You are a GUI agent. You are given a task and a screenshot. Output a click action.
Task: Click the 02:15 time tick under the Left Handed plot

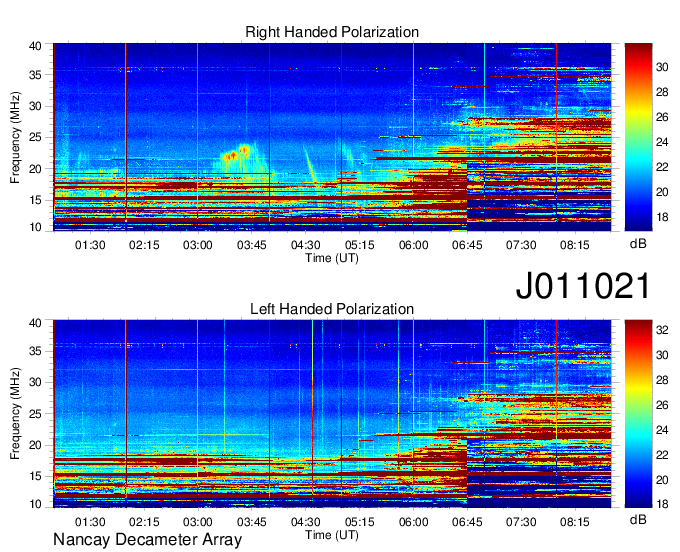click(144, 522)
